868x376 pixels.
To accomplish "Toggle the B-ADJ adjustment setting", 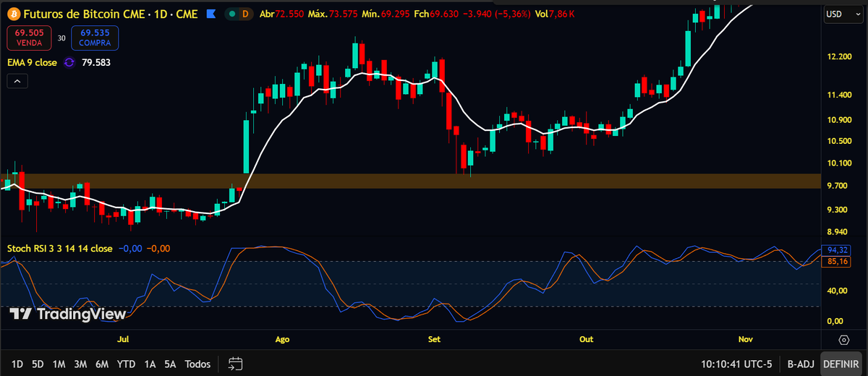I will (x=801, y=364).
